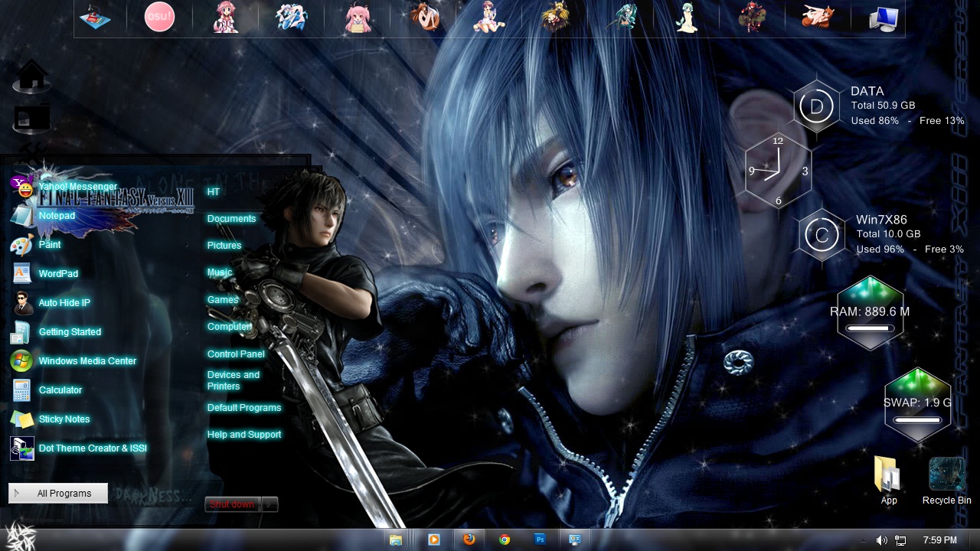The image size is (980, 551).
Task: Open the Recycle Bin desktop icon
Action: click(x=946, y=481)
